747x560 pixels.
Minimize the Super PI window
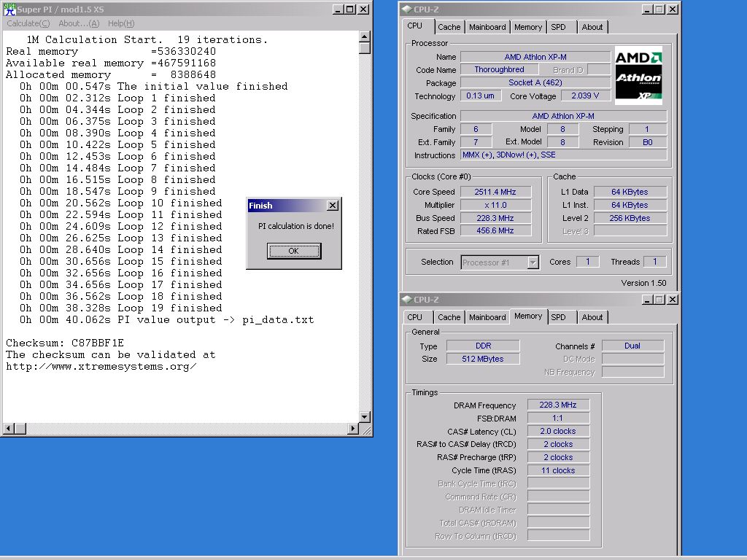338,9
